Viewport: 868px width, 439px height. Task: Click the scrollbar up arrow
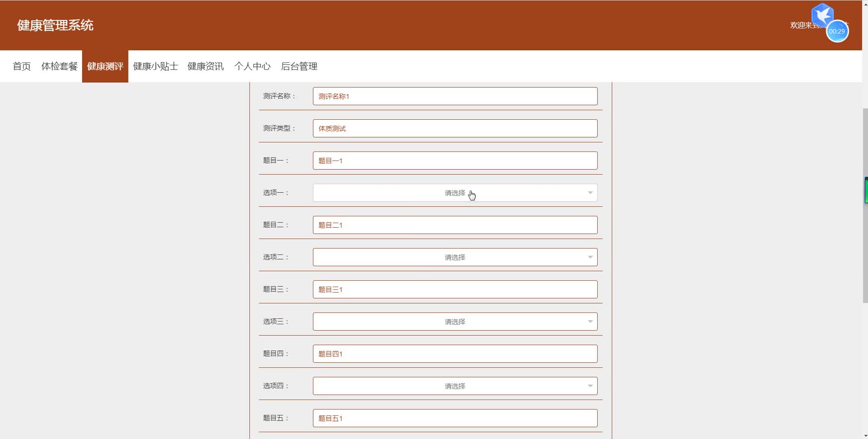tap(864, 4)
